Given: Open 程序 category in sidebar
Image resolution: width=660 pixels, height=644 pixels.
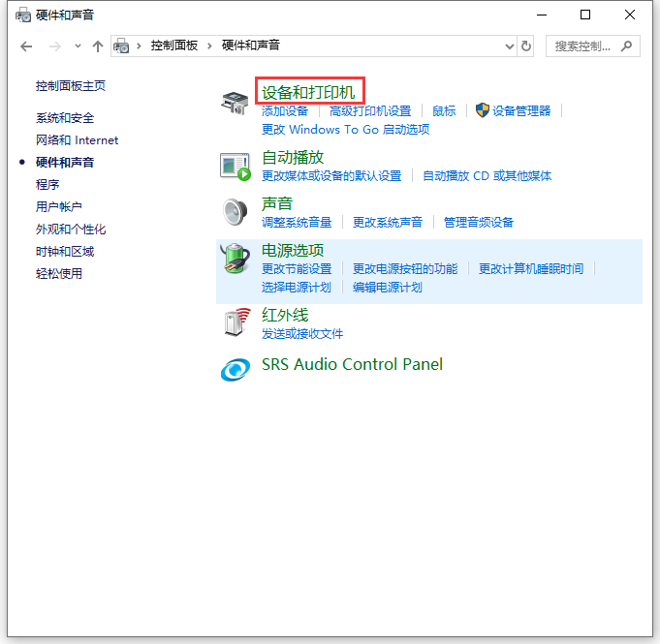Looking at the screenshot, I should tap(47, 185).
